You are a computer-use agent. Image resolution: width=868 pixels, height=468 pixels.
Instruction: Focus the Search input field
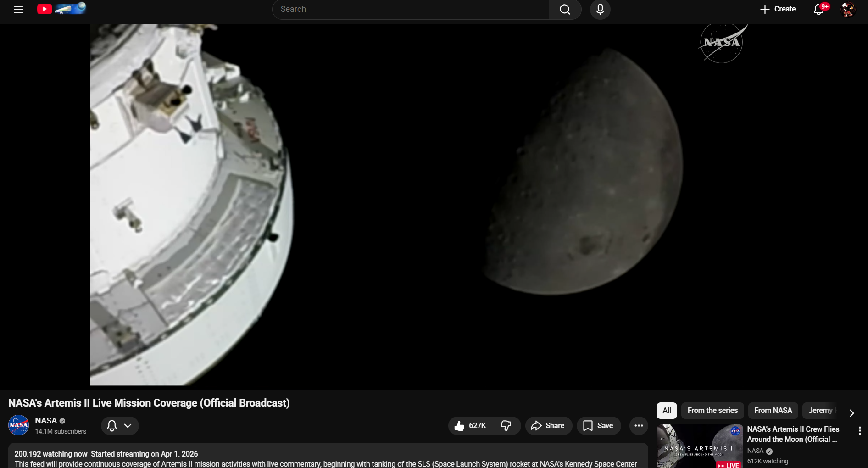tap(411, 9)
